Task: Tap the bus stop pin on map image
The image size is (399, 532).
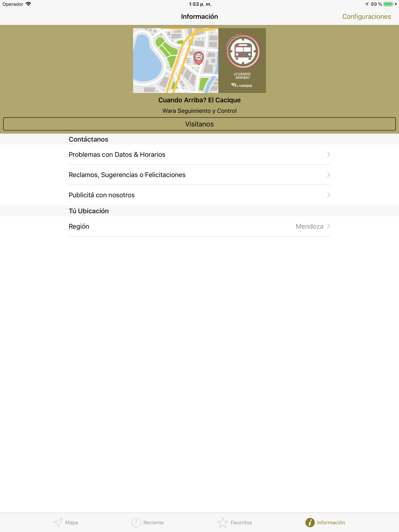Action: click(198, 58)
